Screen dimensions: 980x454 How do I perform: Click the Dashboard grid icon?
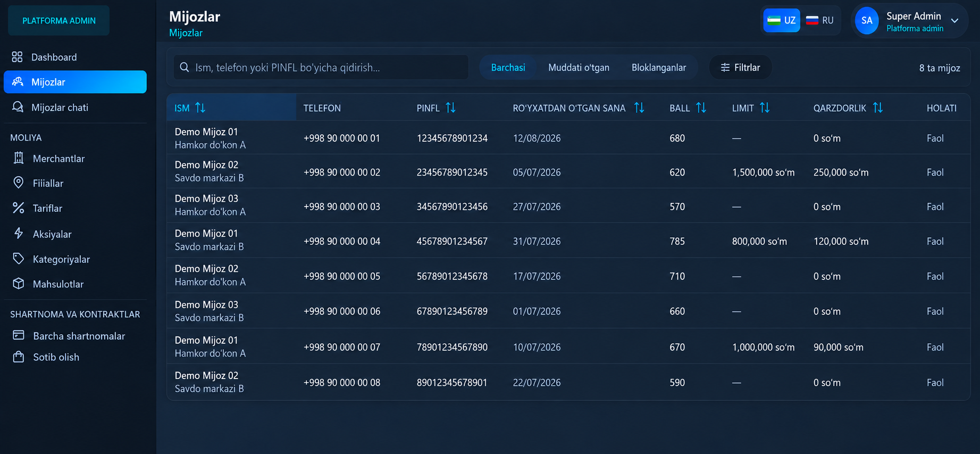pos(18,57)
